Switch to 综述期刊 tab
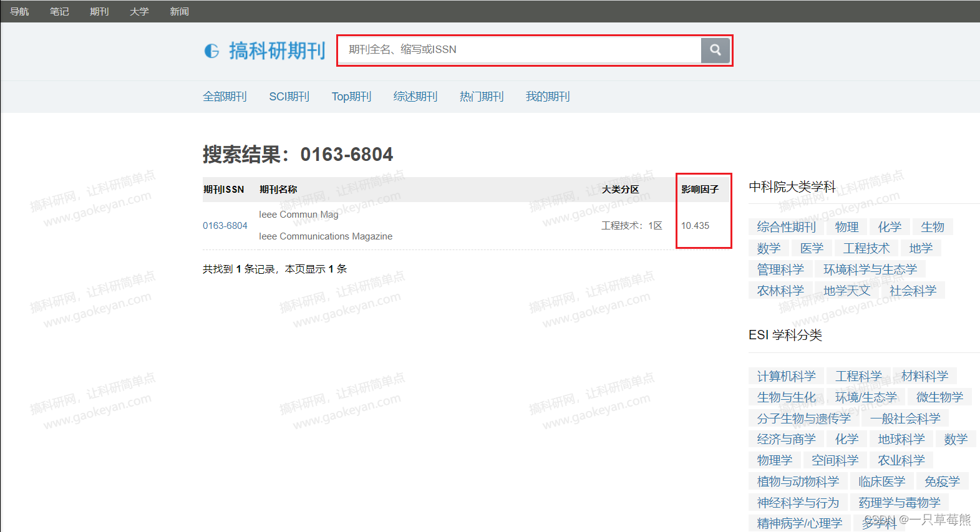The height and width of the screenshot is (532, 980). tap(415, 97)
